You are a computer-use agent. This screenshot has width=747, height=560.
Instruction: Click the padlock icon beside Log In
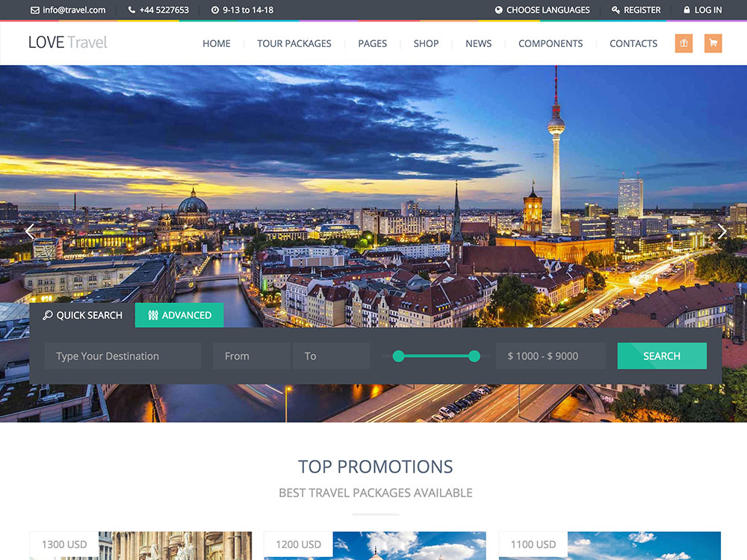(686, 10)
